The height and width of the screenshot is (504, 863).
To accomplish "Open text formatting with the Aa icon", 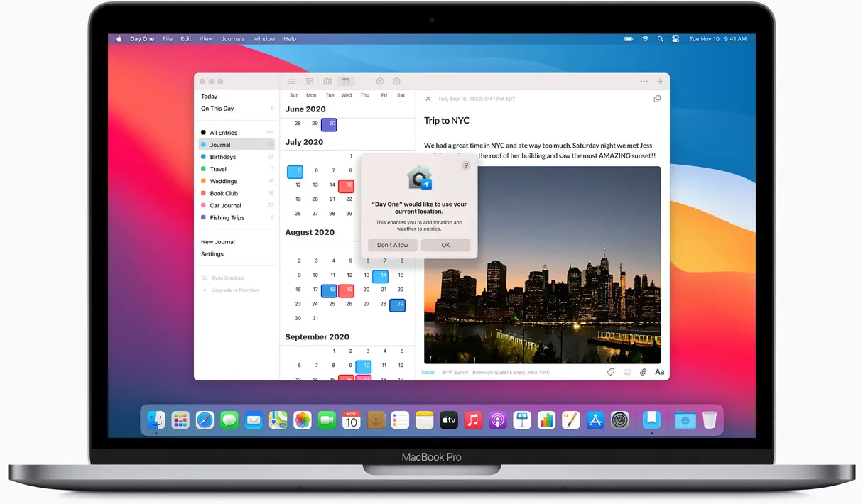I will click(x=659, y=371).
